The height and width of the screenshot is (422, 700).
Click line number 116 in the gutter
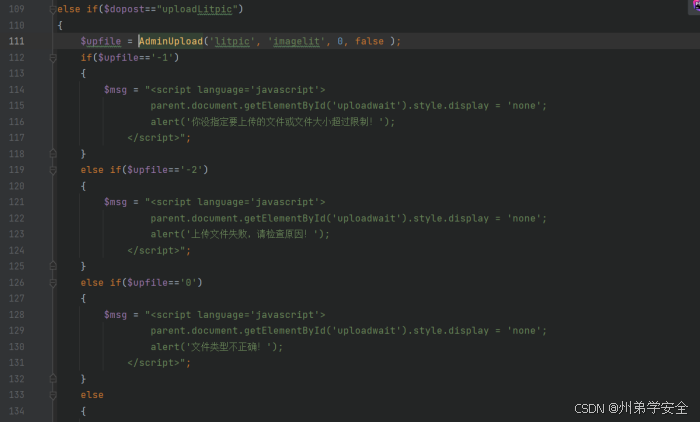(17, 121)
